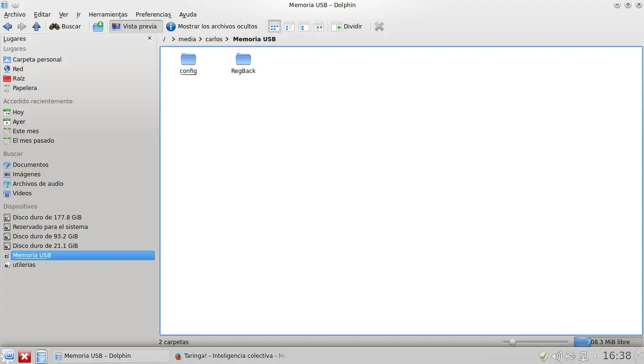Select the config folder

(188, 64)
